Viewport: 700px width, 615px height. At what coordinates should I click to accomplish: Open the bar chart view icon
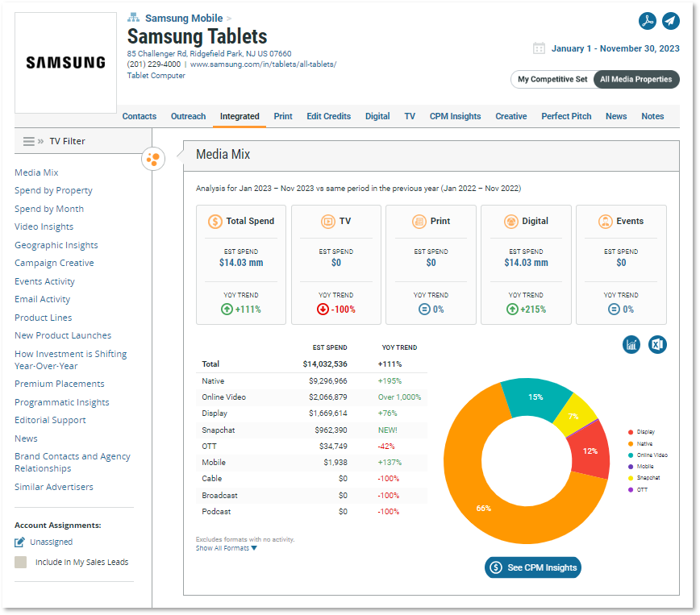coord(631,344)
